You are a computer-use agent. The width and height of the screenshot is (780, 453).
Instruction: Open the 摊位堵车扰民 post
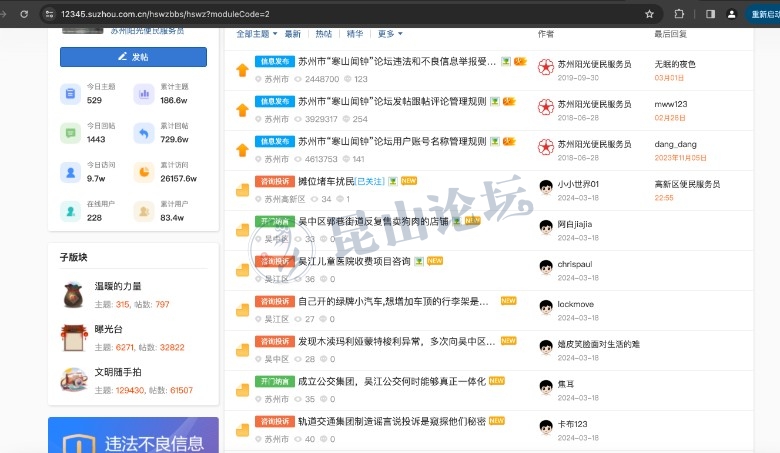click(325, 181)
